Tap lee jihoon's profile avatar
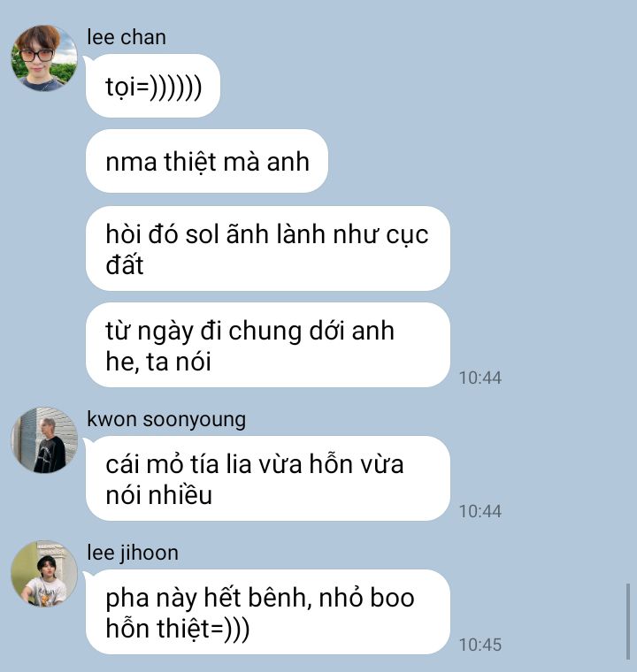This screenshot has height=672, width=637. [43, 574]
